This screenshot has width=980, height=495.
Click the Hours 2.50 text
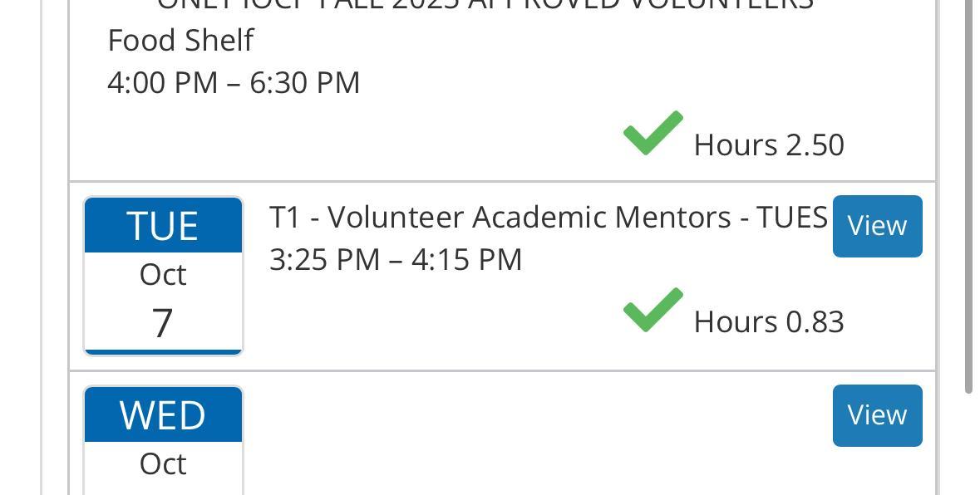click(x=769, y=145)
